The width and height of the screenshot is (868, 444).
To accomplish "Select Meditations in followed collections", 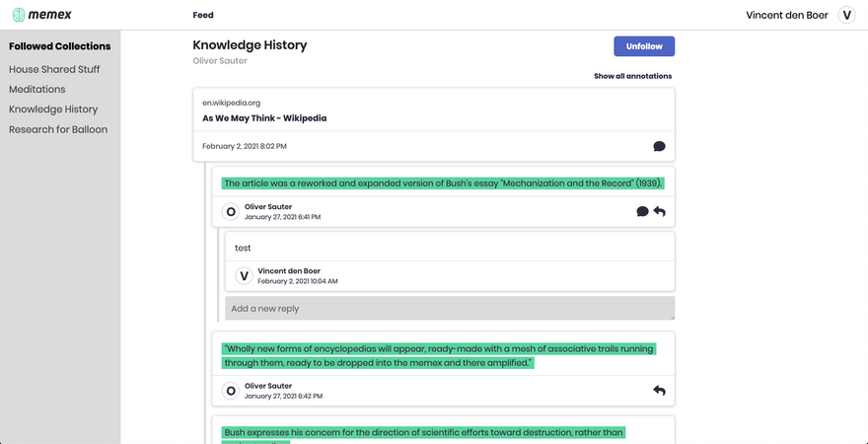I will pos(37,89).
